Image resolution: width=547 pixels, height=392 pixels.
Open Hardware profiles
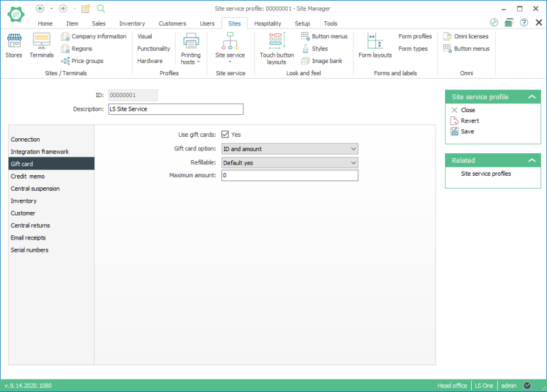tap(150, 61)
